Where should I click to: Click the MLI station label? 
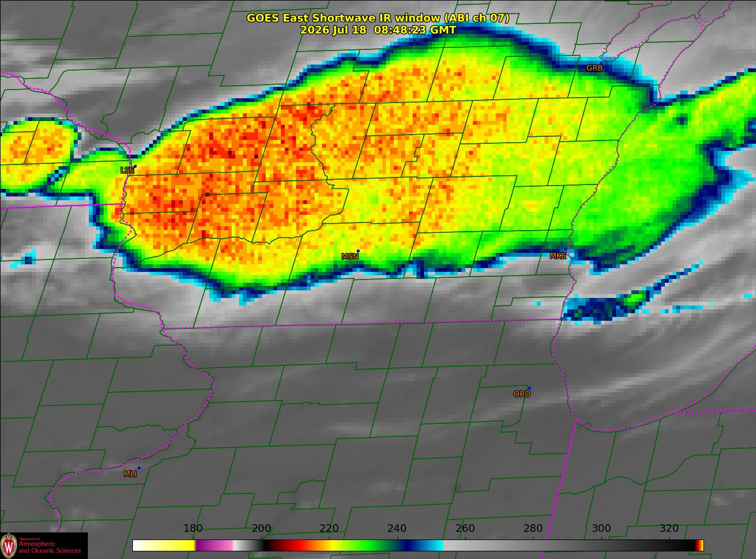click(x=130, y=473)
